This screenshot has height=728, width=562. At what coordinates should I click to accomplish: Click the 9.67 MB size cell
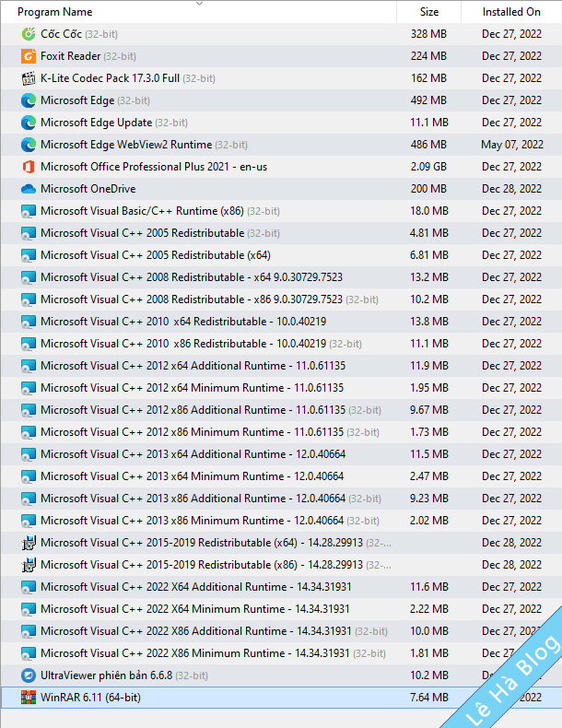click(428, 410)
